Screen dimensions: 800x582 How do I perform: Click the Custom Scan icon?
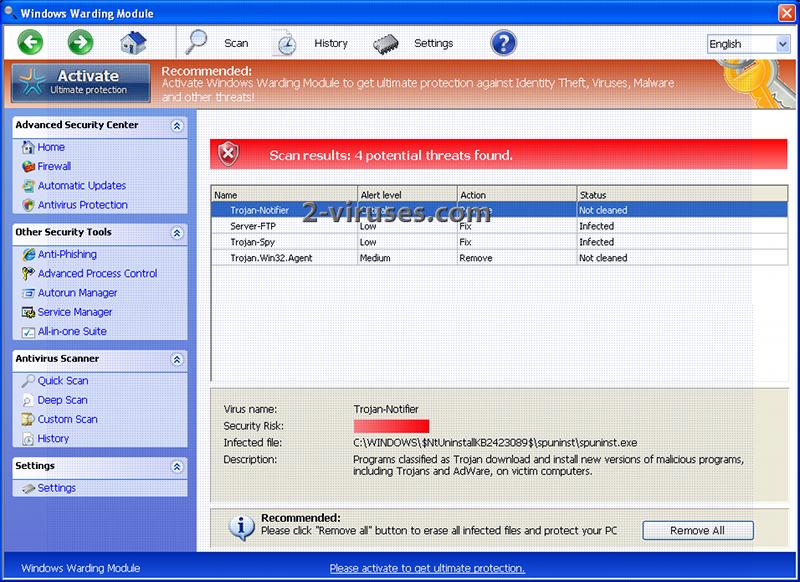point(28,419)
